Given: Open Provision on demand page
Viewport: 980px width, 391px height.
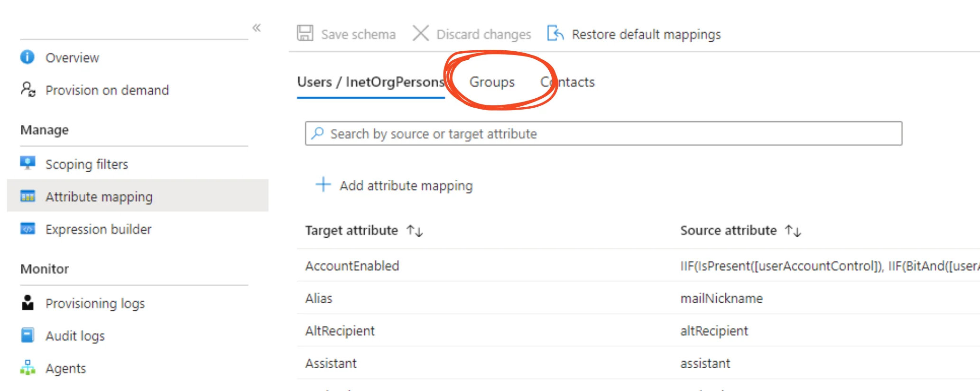Looking at the screenshot, I should 107,90.
